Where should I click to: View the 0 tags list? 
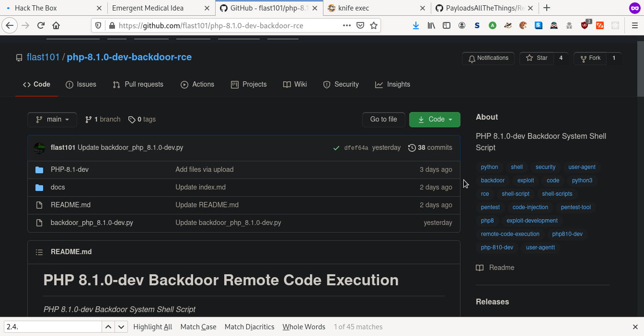(x=142, y=120)
